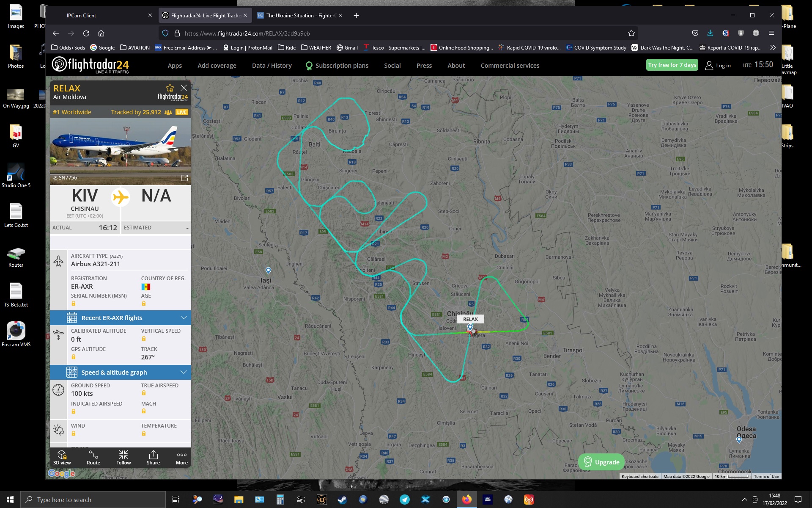Close the Flightradar24 browser tab
This screenshot has height=508, width=812.
[245, 16]
